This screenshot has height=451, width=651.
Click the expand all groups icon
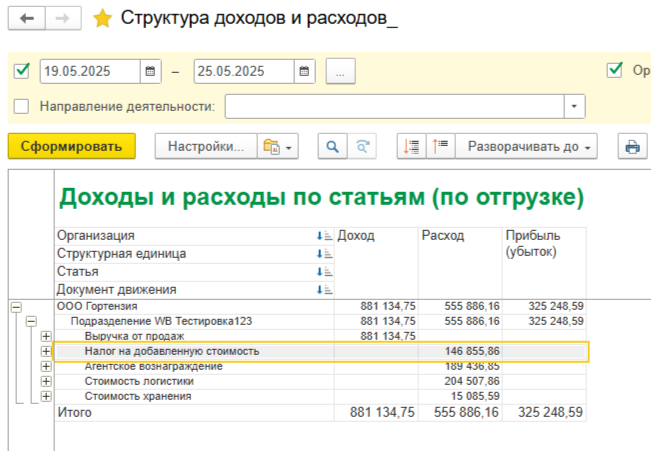[440, 147]
